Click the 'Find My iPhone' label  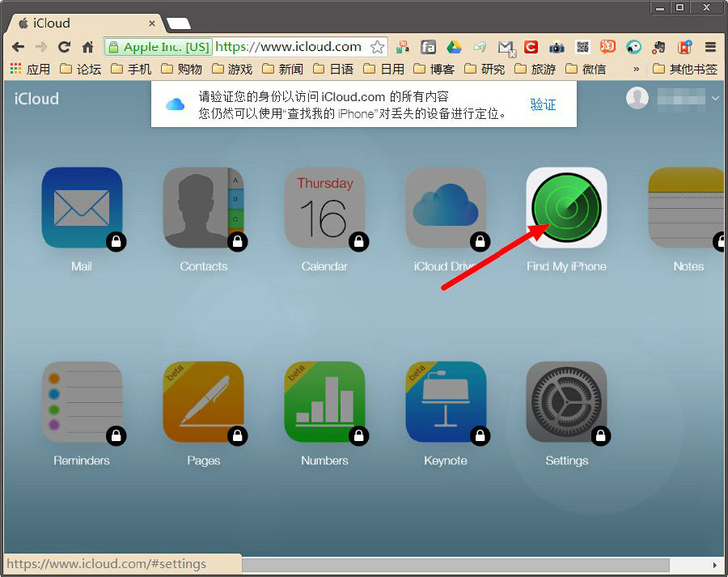(566, 266)
